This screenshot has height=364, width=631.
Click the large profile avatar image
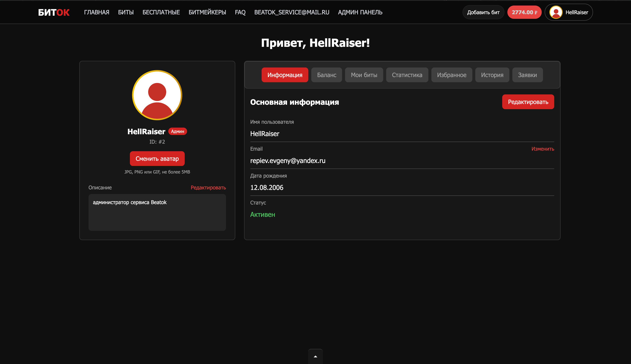coord(157,95)
